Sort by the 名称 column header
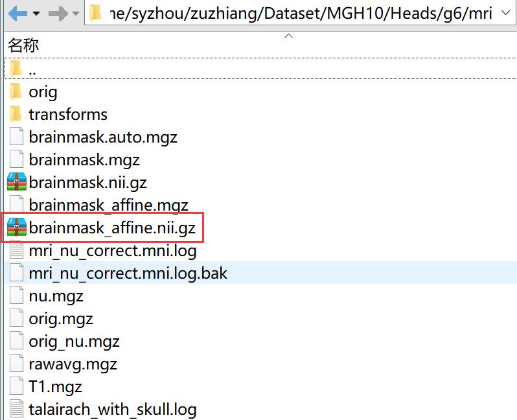517x420 pixels. coord(23,45)
